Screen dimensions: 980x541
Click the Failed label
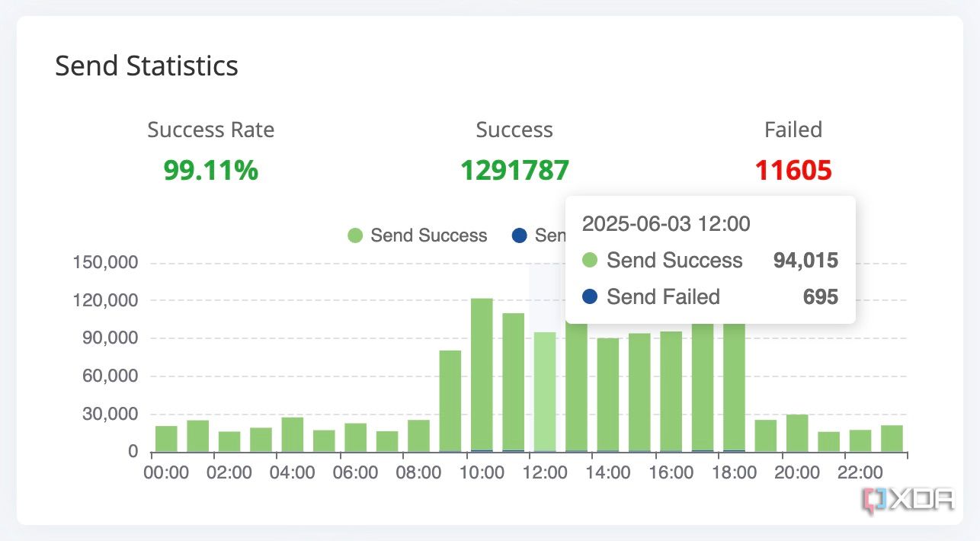793,130
